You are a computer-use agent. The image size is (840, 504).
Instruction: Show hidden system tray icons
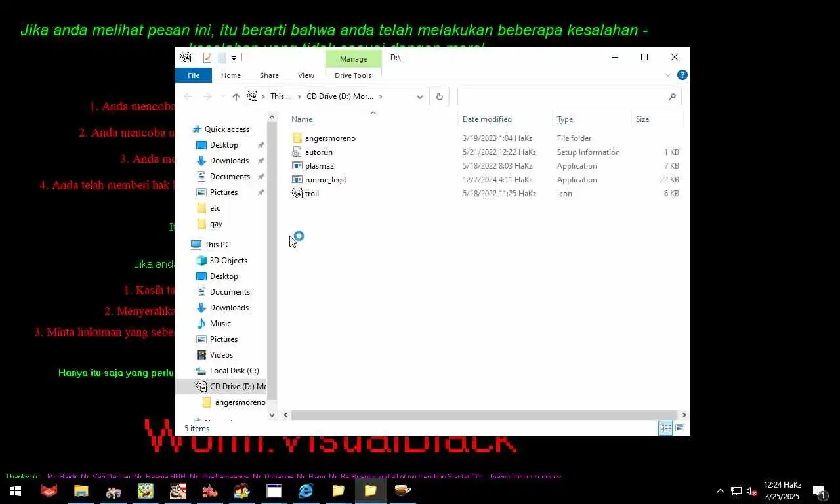point(720,491)
